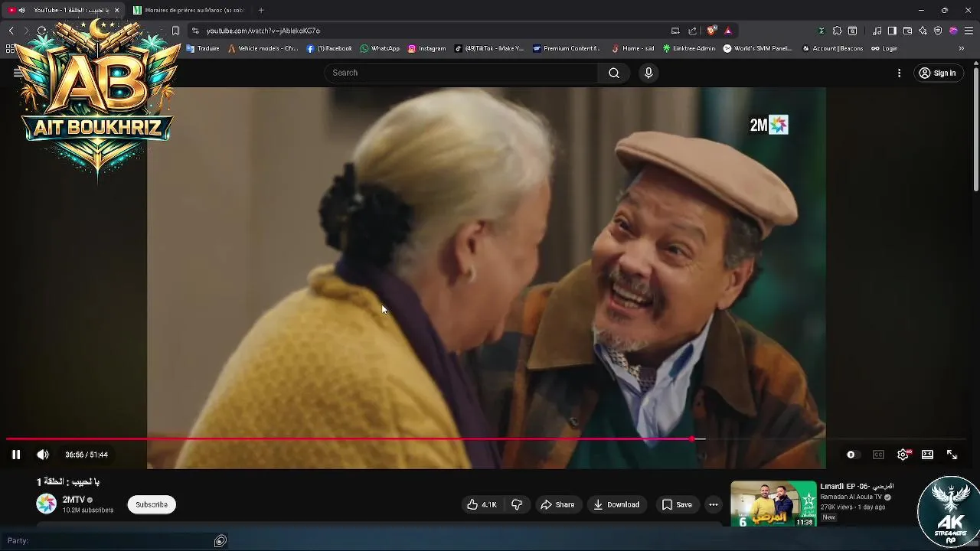Open Instagram bookmark
Viewport: 980px width, 551px height.
426,48
